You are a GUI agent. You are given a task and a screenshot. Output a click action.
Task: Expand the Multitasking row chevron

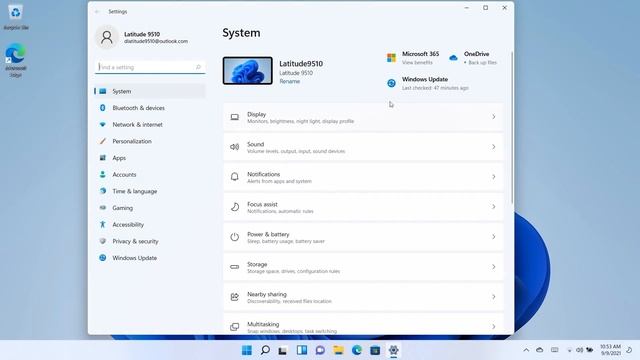pos(493,327)
